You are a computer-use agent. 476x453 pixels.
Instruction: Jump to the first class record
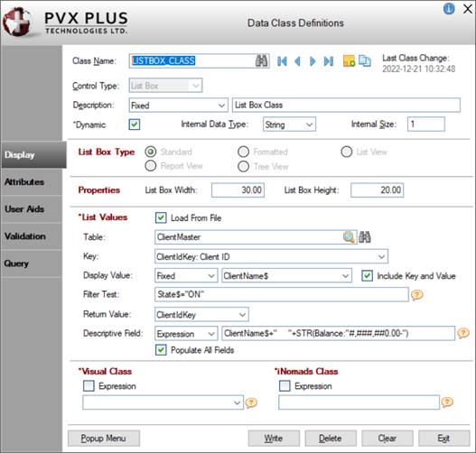282,61
